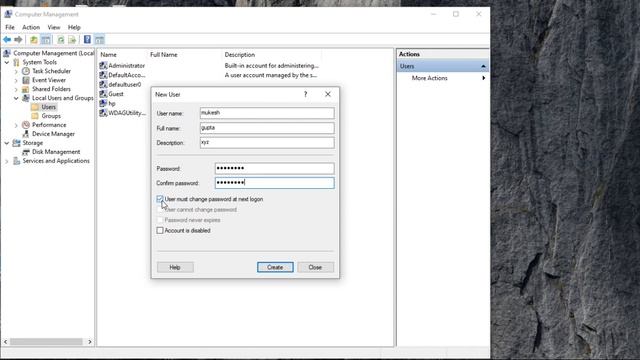Expand Services and Applications node
The width and height of the screenshot is (640, 360).
pos(7,161)
